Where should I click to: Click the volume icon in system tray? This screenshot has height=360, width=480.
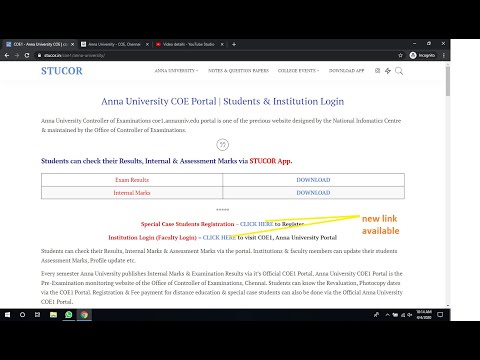click(x=410, y=315)
